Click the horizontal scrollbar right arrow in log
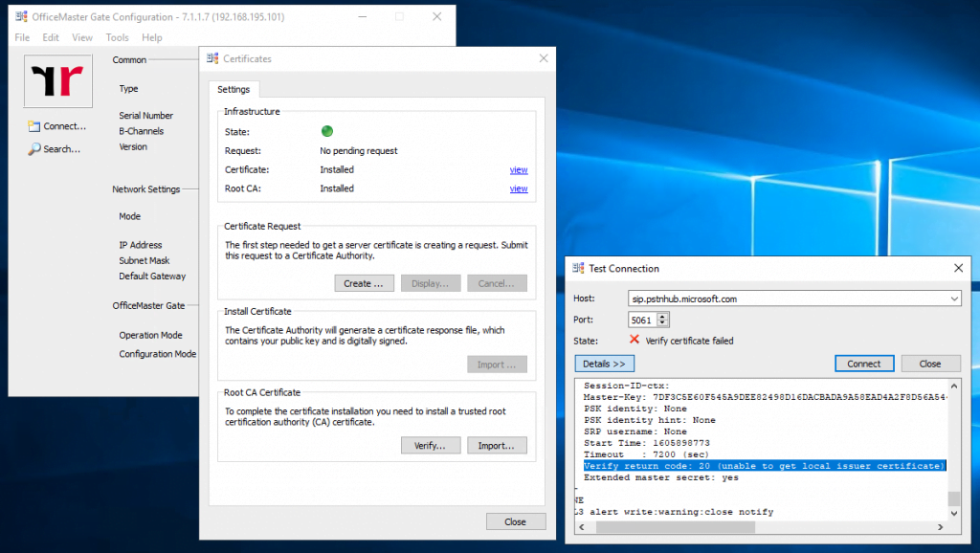The image size is (980, 553). [941, 527]
